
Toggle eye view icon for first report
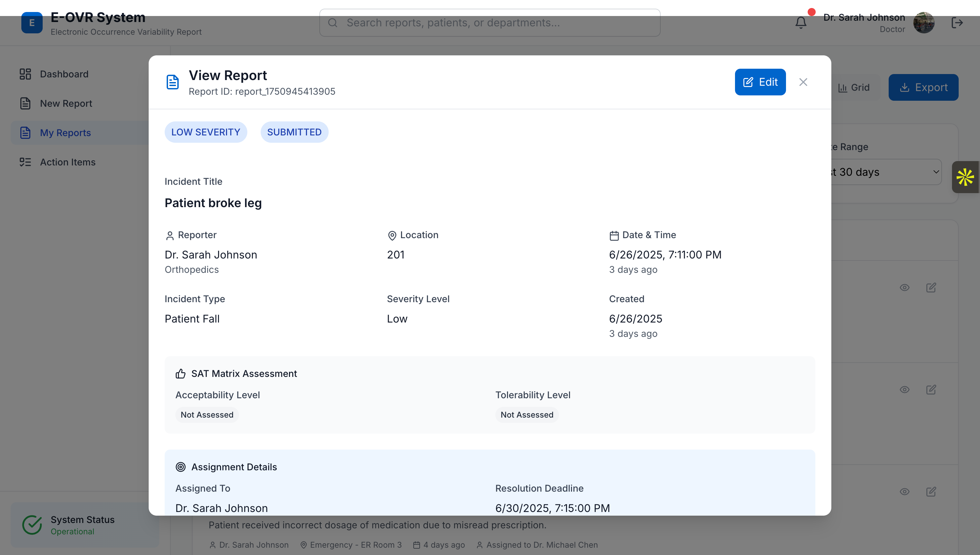[x=904, y=288]
